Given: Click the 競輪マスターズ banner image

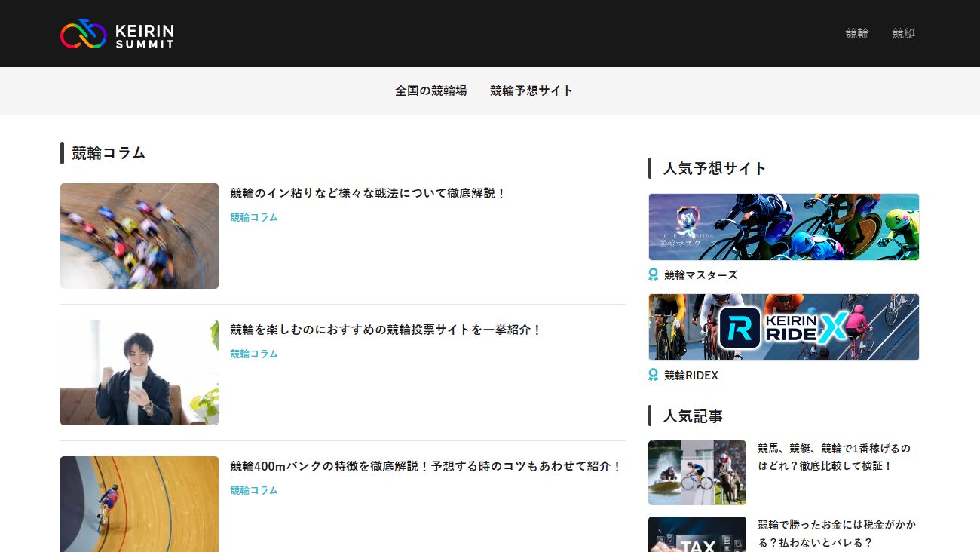Looking at the screenshot, I should (784, 227).
